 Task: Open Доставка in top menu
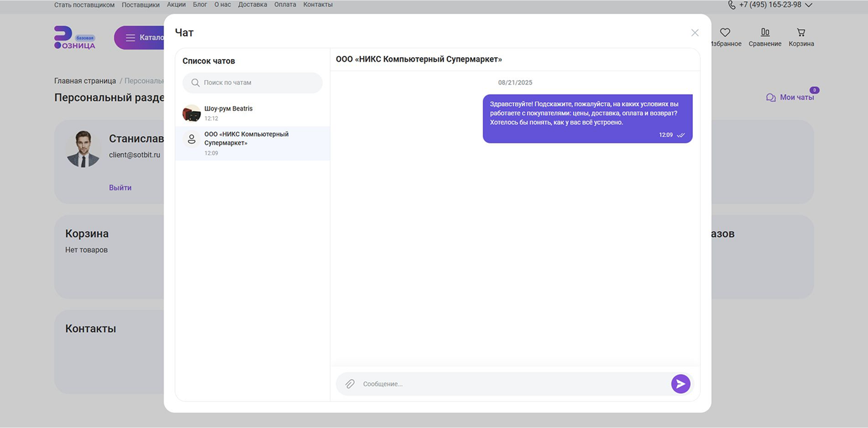click(253, 4)
